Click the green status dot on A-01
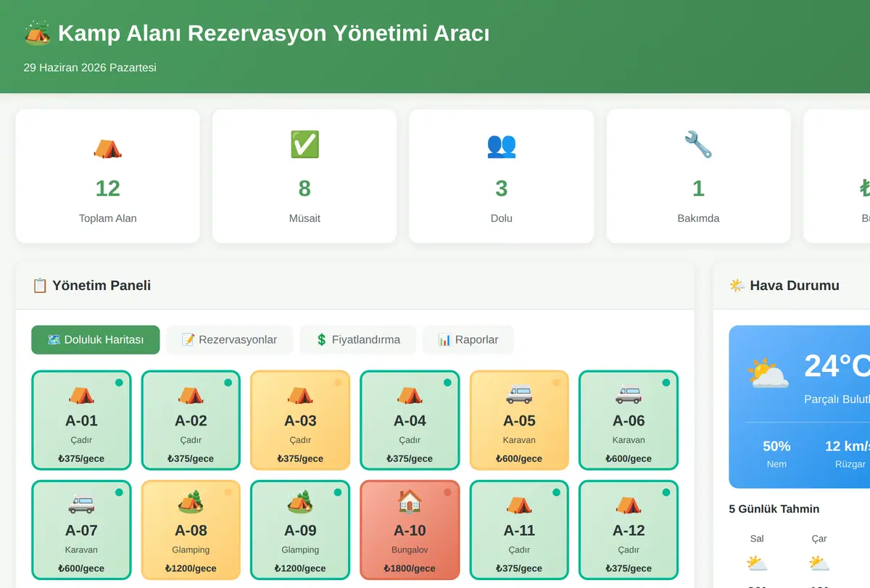 pos(119,383)
